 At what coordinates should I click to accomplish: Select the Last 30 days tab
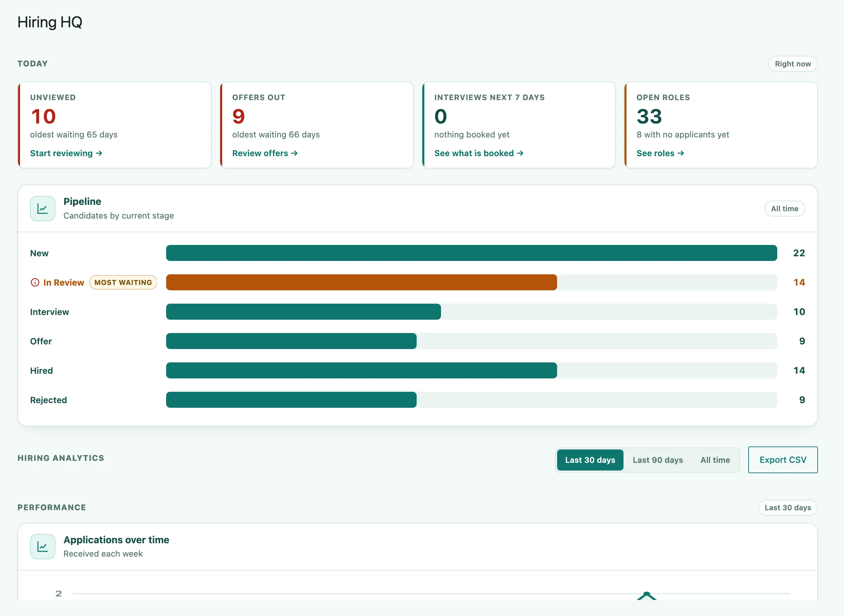(590, 460)
